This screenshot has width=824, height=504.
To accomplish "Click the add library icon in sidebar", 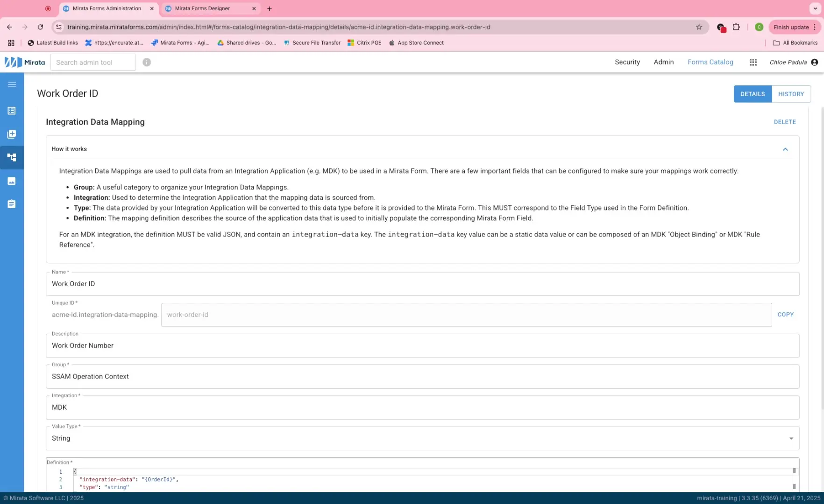I will 12,134.
